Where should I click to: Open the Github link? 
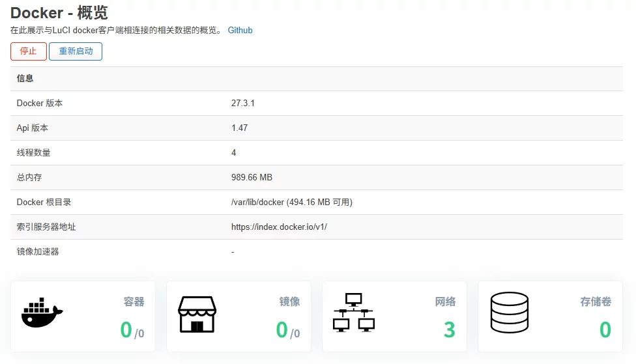pos(240,31)
